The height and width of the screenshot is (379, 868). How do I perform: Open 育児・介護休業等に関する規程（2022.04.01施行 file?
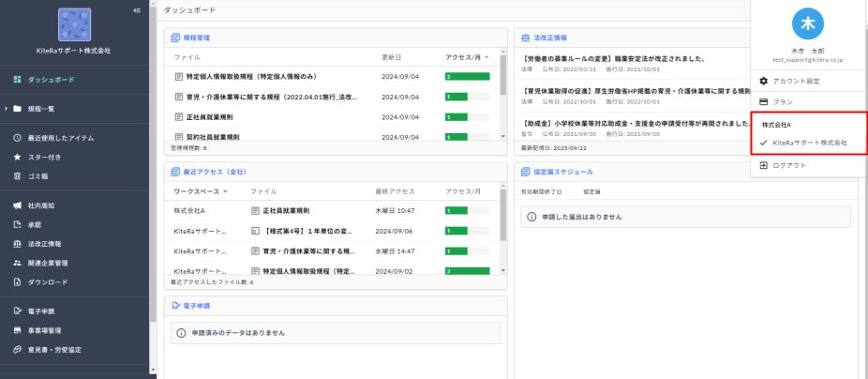click(x=272, y=97)
